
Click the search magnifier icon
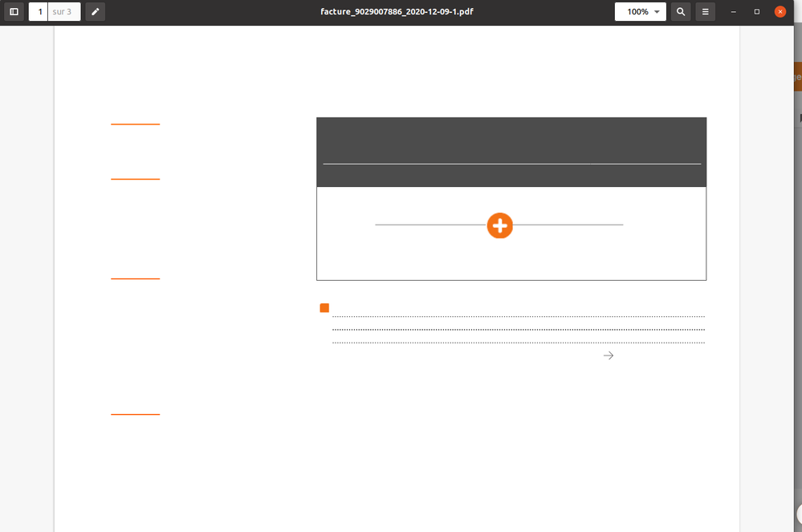click(681, 12)
